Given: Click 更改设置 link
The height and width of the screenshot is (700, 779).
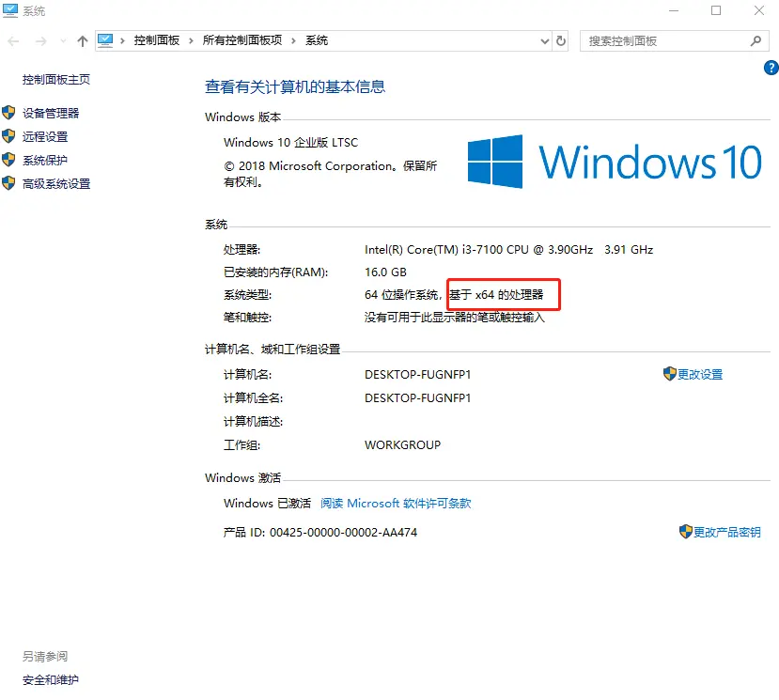Looking at the screenshot, I should coord(700,375).
